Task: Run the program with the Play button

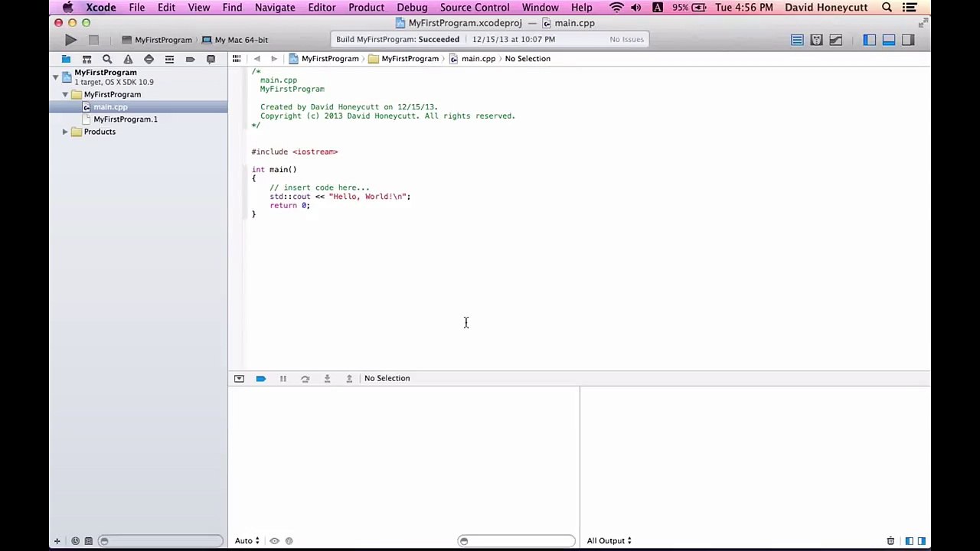Action: [70, 40]
